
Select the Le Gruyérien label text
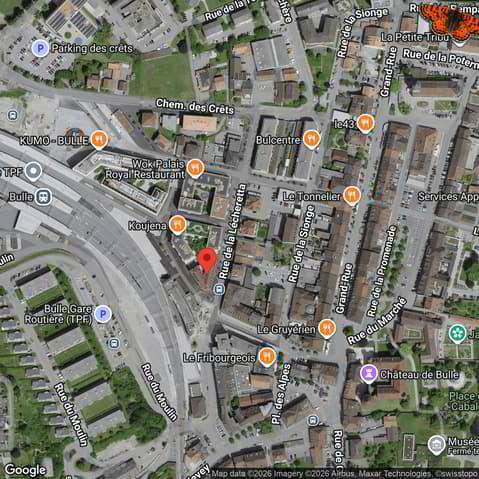286,330
